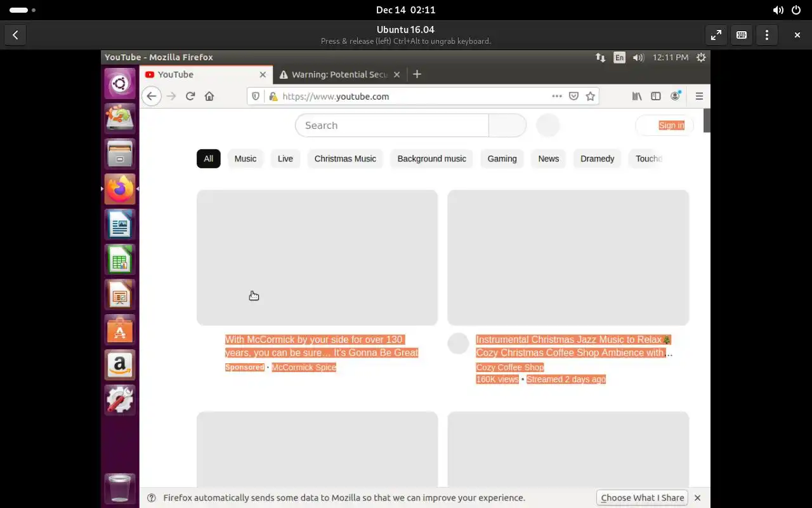The width and height of the screenshot is (812, 508).
Task: Click the Sign in button
Action: click(664, 126)
